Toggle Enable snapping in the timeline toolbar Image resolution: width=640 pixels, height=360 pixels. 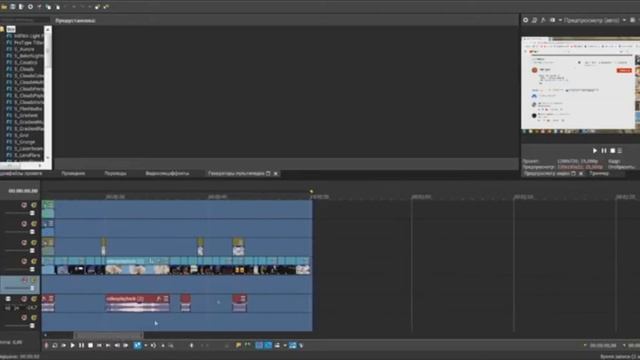click(259, 345)
